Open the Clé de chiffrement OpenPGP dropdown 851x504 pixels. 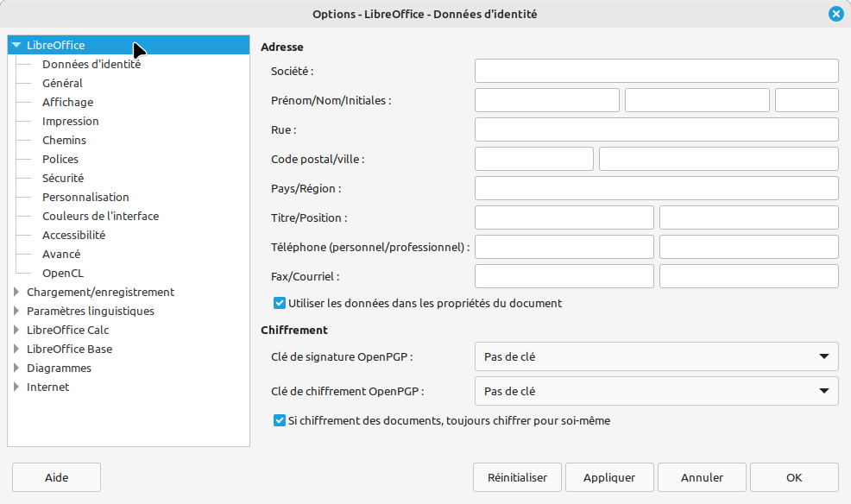pos(656,391)
